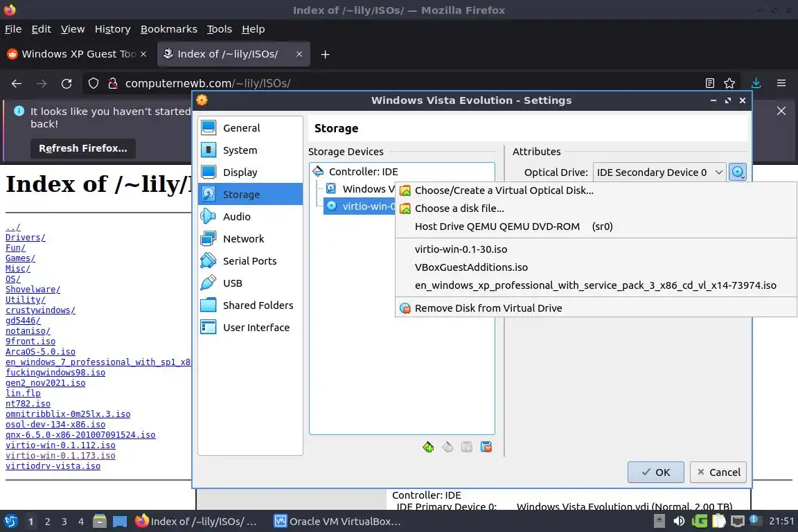
Task: Open Firefox hamburger application menu
Action: 781,83
